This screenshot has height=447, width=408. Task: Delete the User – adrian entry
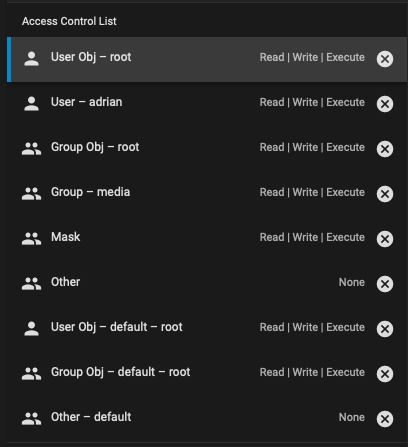point(385,104)
